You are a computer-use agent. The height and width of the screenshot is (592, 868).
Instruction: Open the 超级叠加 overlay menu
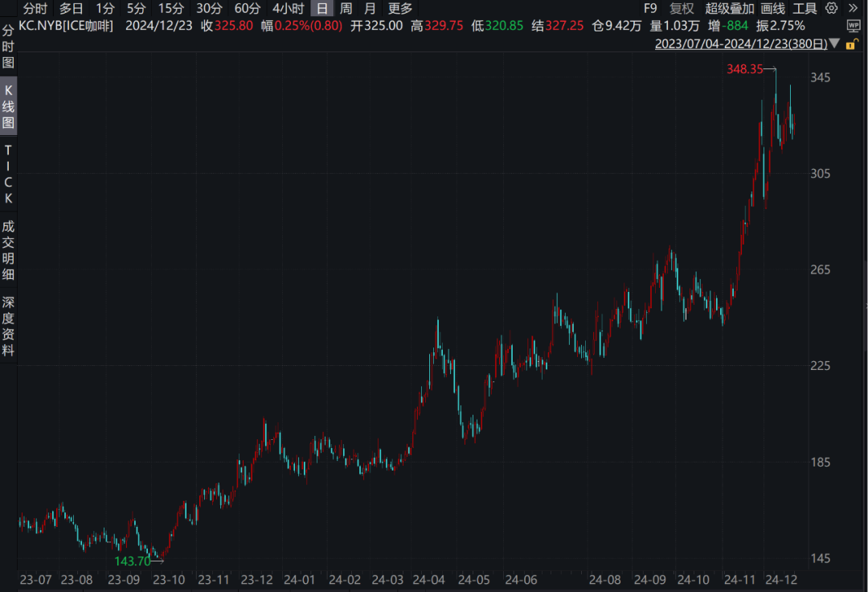point(730,9)
